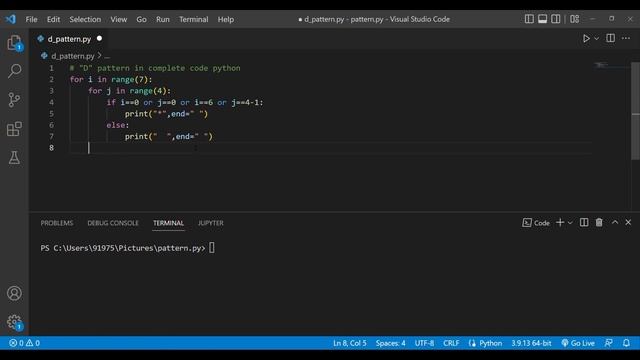
Task: Expand the new terminal launch profile dropdown
Action: point(570,222)
